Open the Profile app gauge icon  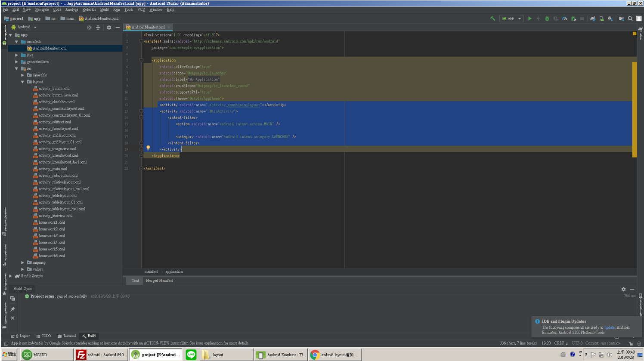tap(564, 19)
